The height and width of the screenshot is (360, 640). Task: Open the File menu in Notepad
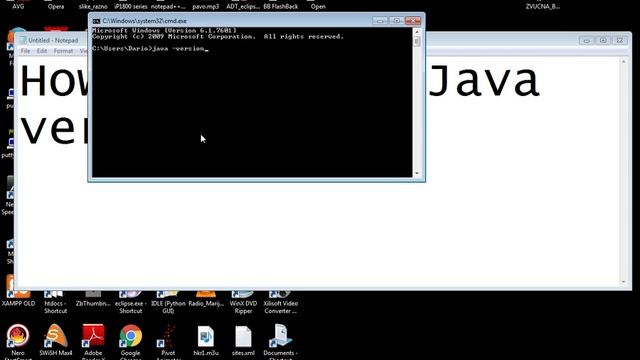(x=25, y=51)
